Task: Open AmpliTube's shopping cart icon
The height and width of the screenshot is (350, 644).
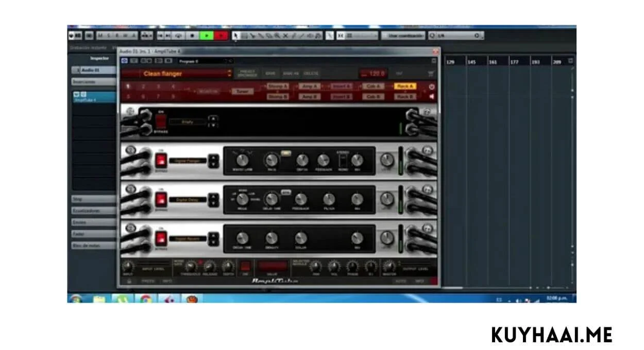Action: click(431, 74)
